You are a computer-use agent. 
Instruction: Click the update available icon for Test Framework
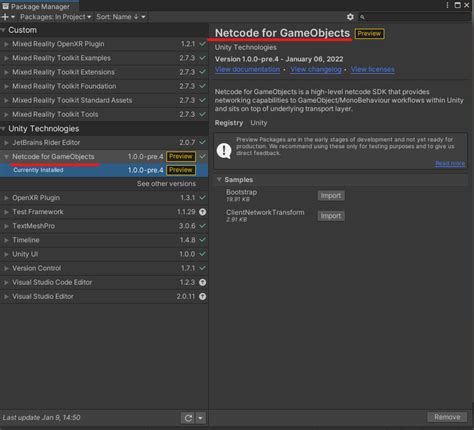(x=202, y=212)
